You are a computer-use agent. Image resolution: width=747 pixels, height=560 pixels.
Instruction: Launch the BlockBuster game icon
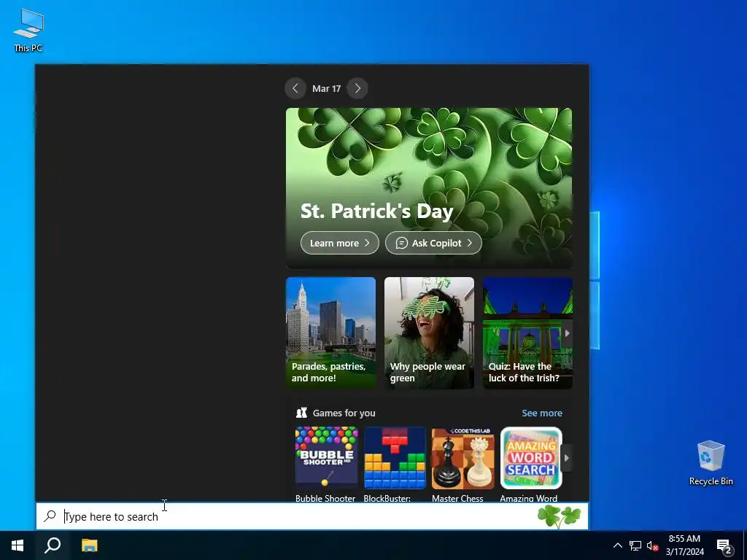395,458
